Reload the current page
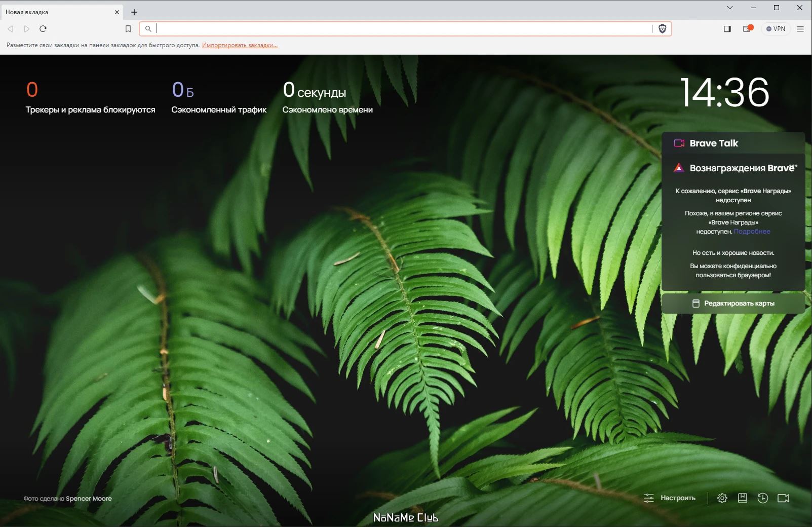812x527 pixels. tap(43, 29)
